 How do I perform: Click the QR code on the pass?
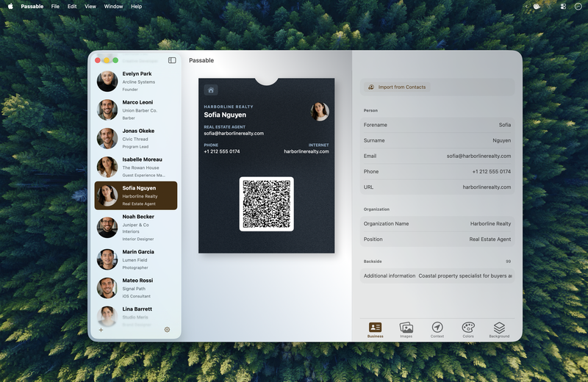pyautogui.click(x=267, y=204)
